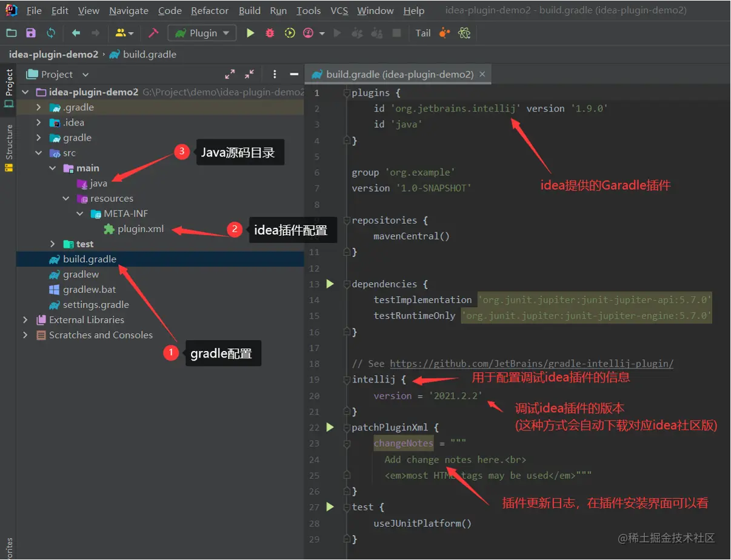This screenshot has height=560, width=731.
Task: Open the Tools menu
Action: (x=309, y=10)
